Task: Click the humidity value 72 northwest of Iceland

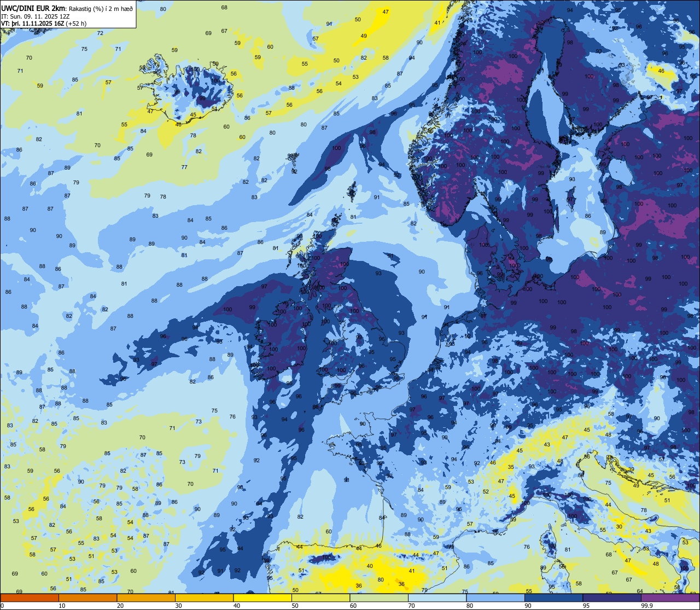Action: 100,33
